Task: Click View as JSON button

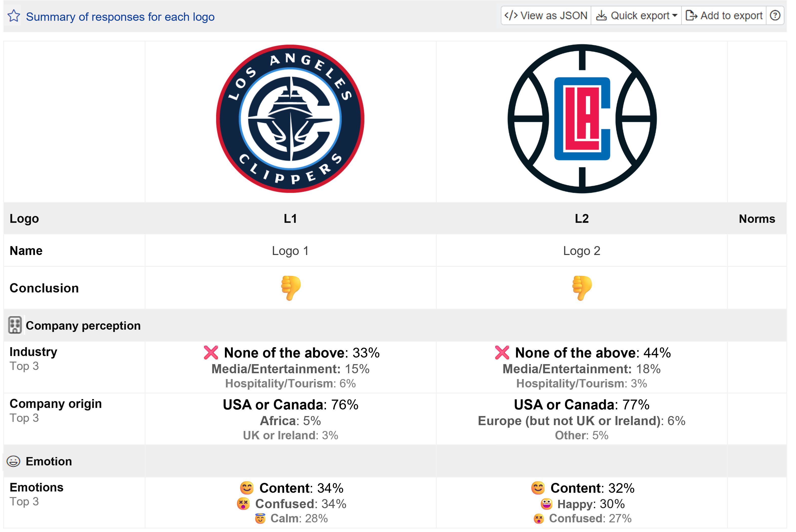Action: [x=546, y=16]
